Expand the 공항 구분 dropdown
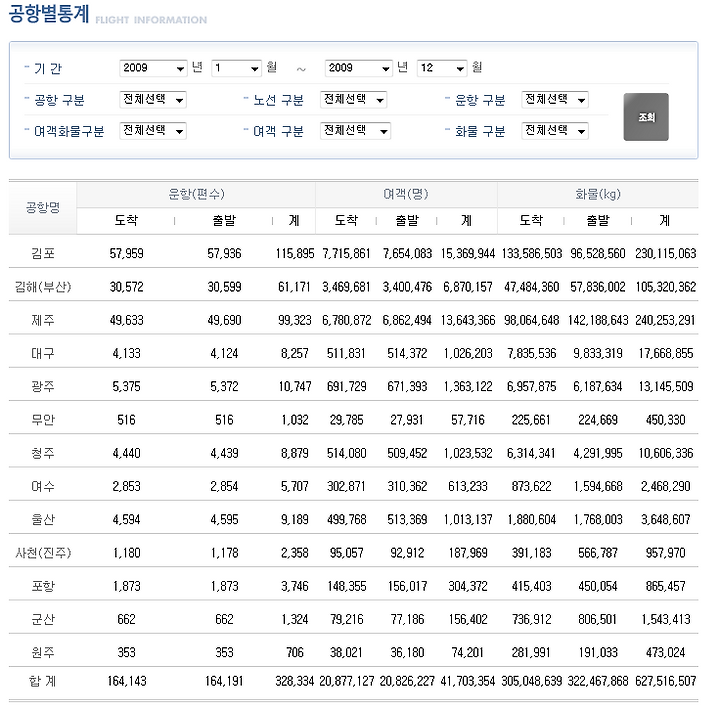 pyautogui.click(x=153, y=100)
